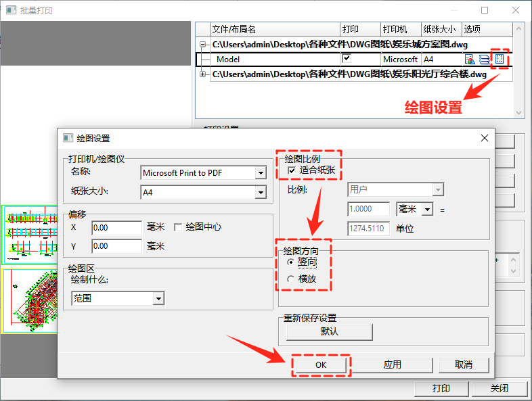Toggle the 适合纸张 checkbox

pyautogui.click(x=292, y=170)
